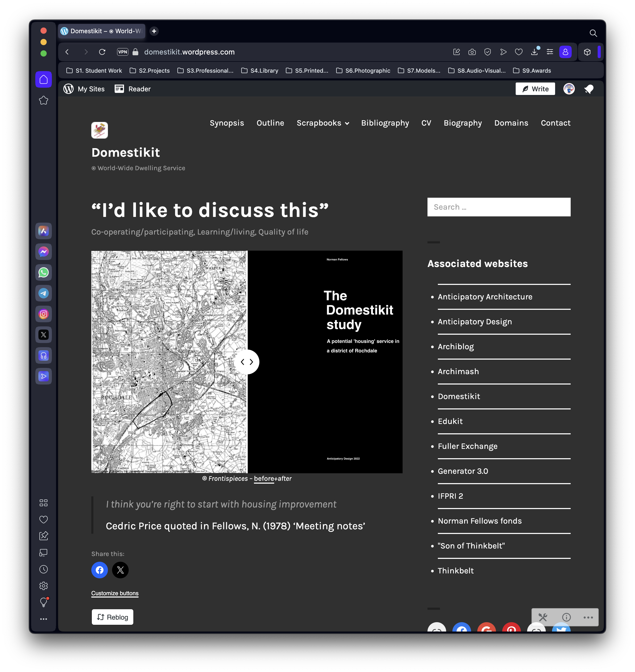Open Anticipatory Architecture associated website
Image resolution: width=635 pixels, height=672 pixels.
click(485, 297)
